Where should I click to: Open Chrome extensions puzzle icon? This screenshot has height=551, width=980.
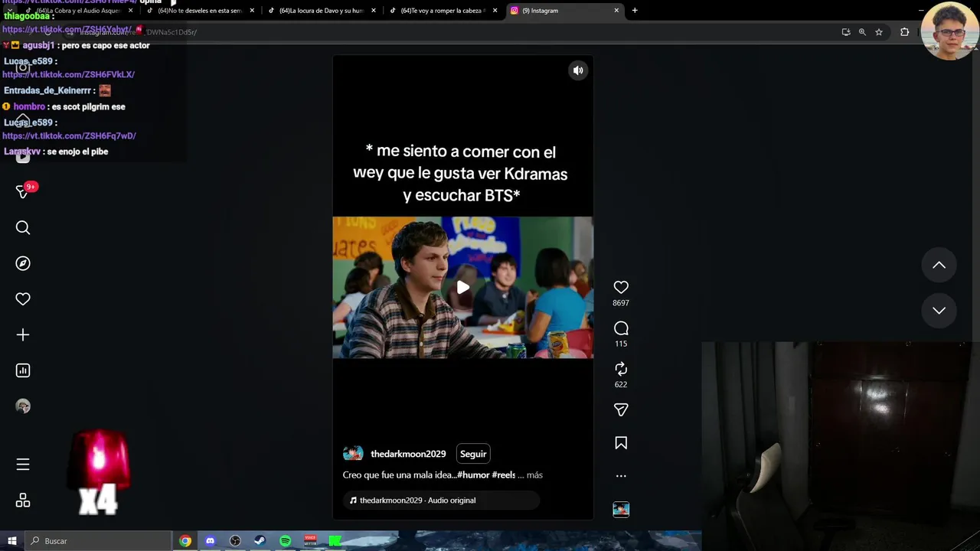[x=905, y=32]
